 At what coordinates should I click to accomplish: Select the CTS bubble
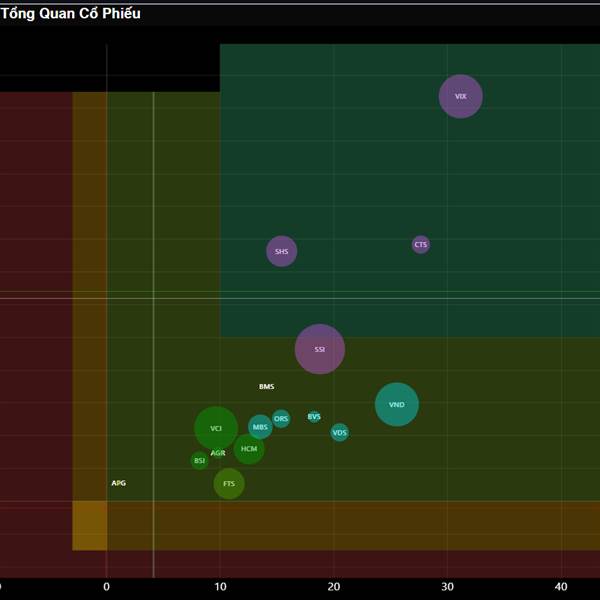(x=421, y=245)
